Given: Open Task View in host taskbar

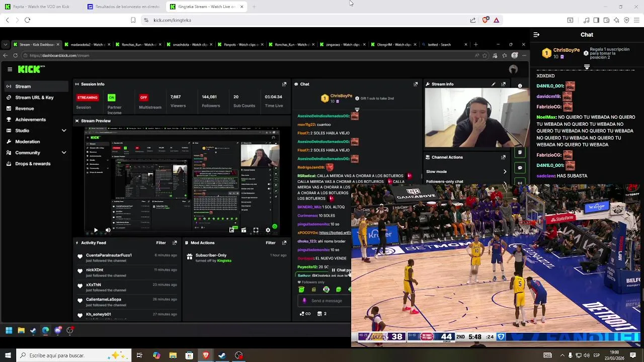Looking at the screenshot, I should coord(139,355).
